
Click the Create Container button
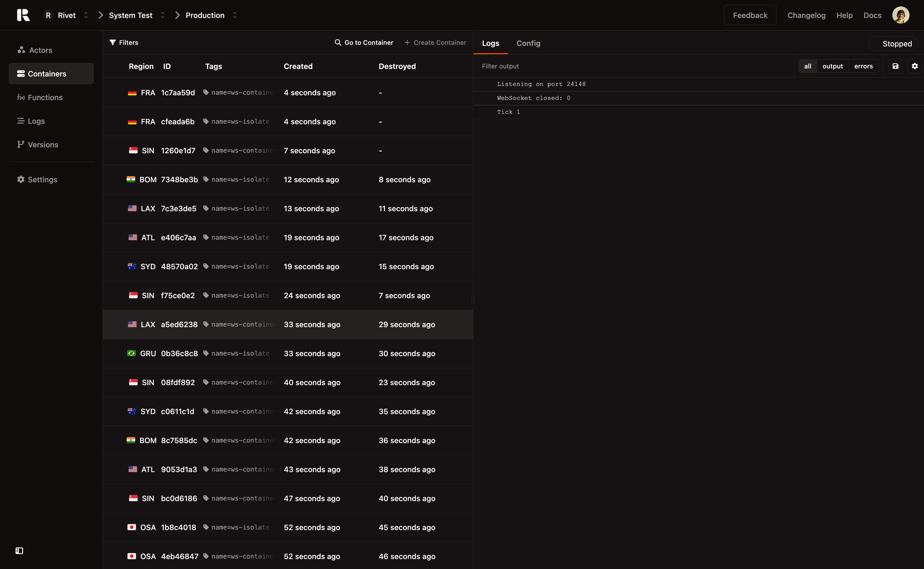click(435, 42)
